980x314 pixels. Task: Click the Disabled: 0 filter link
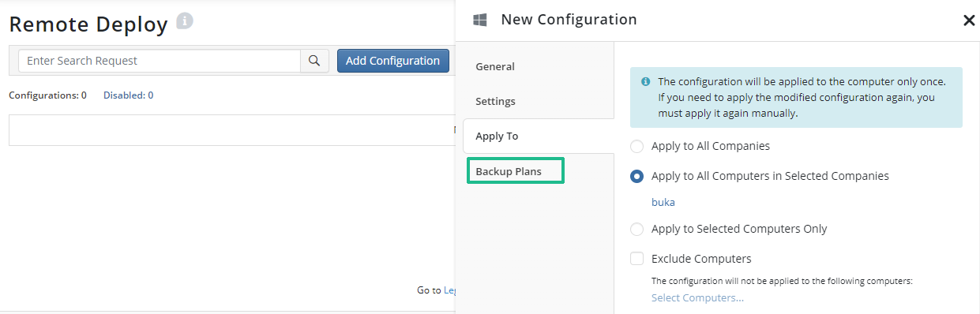pos(128,95)
